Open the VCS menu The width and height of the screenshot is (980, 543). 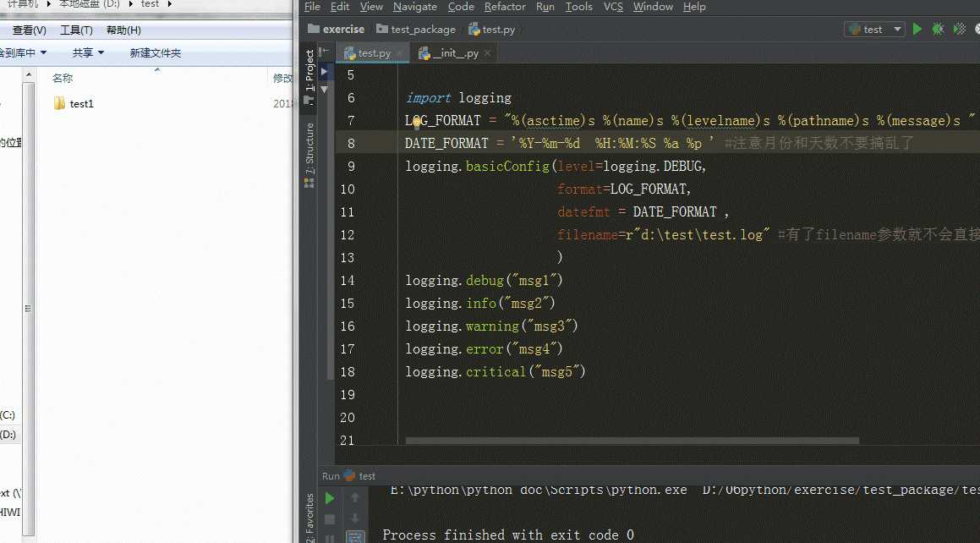(x=613, y=7)
